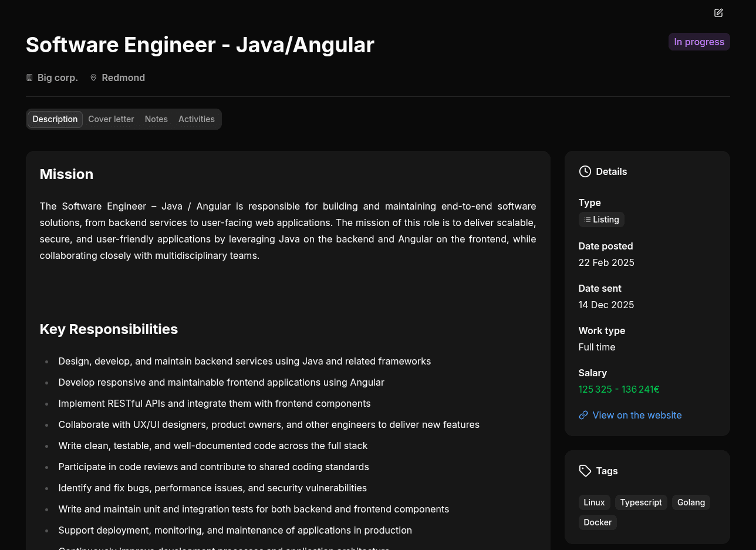This screenshot has width=756, height=550.
Task: Select the Typescript tag
Action: point(641,502)
